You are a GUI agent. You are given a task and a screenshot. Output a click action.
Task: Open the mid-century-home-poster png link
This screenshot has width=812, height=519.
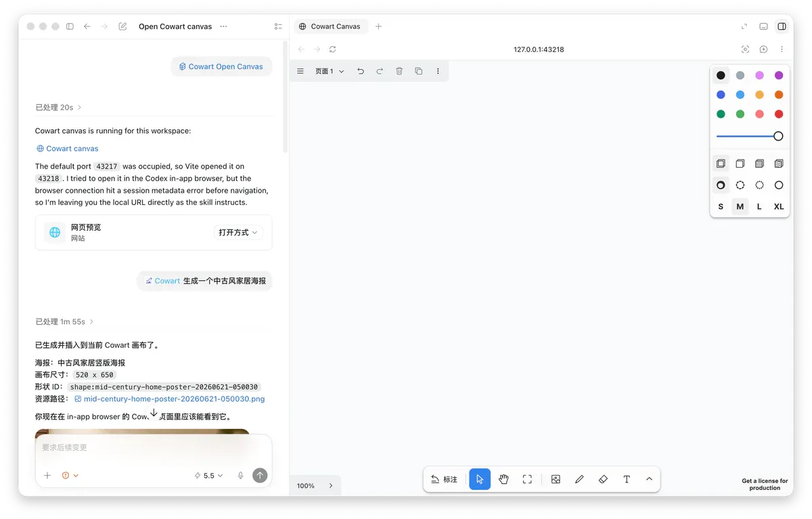coord(169,399)
